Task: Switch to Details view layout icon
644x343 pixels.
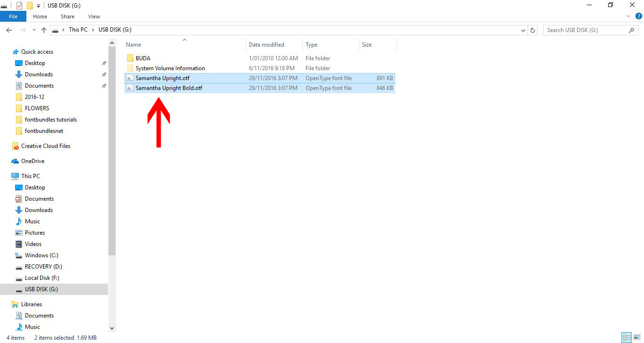Action: (x=627, y=337)
